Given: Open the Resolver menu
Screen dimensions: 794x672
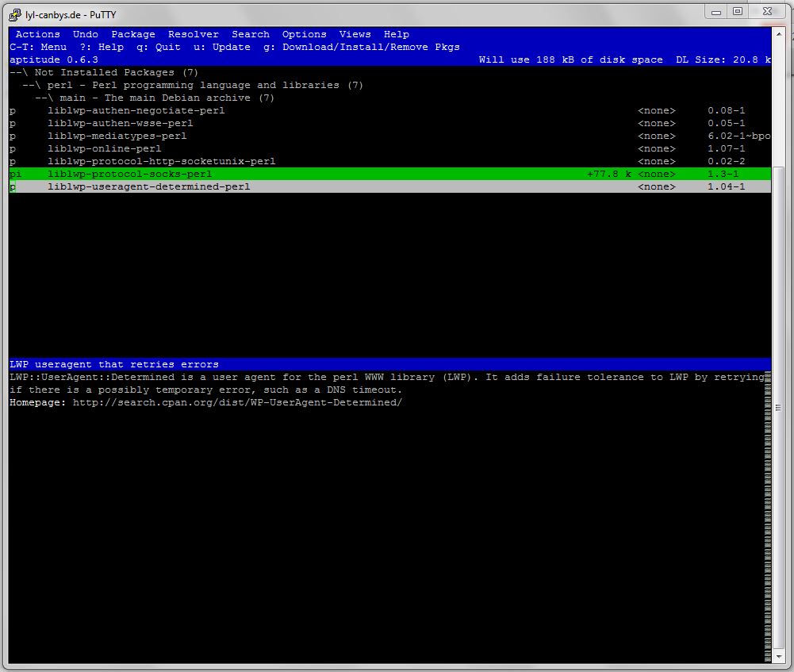Looking at the screenshot, I should 194,34.
